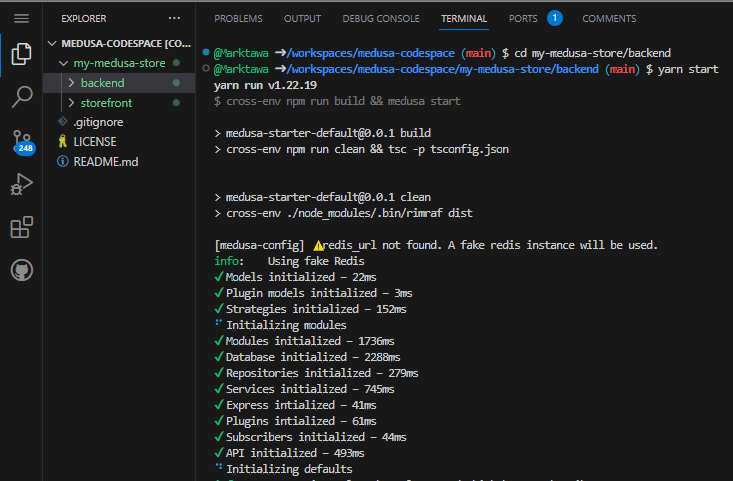Click 'Database initialized – 2288ms' line
The image size is (733, 481).
307,357
